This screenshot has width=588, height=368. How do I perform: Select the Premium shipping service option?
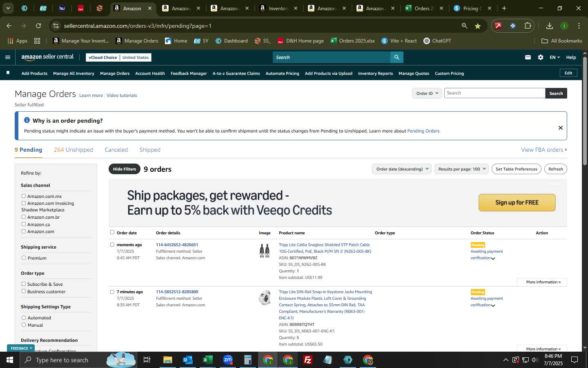click(24, 258)
